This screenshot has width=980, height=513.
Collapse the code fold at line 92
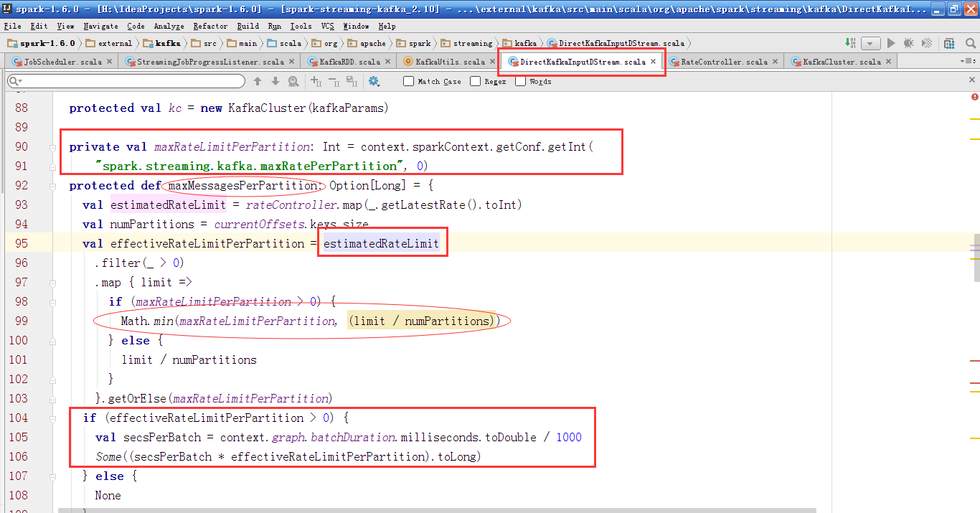[52, 186]
